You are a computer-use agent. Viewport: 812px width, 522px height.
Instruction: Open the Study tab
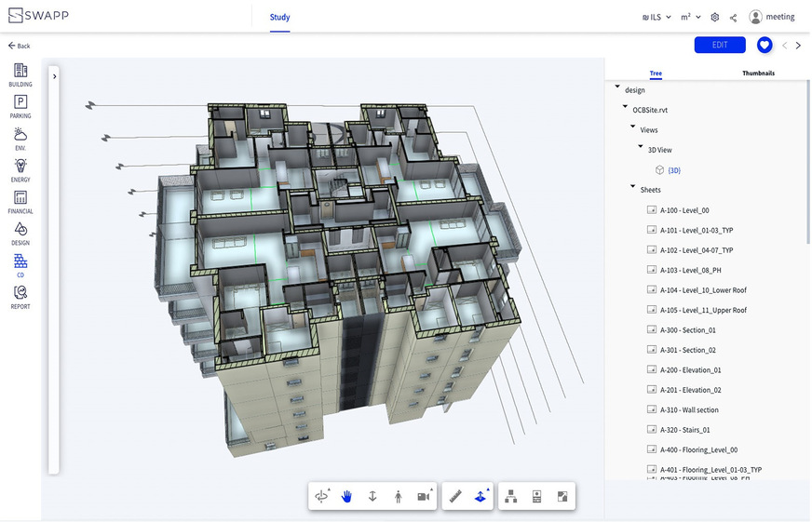279,17
